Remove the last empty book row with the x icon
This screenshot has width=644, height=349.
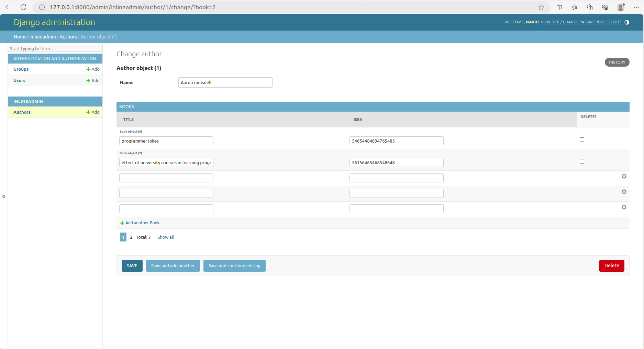pos(624,207)
